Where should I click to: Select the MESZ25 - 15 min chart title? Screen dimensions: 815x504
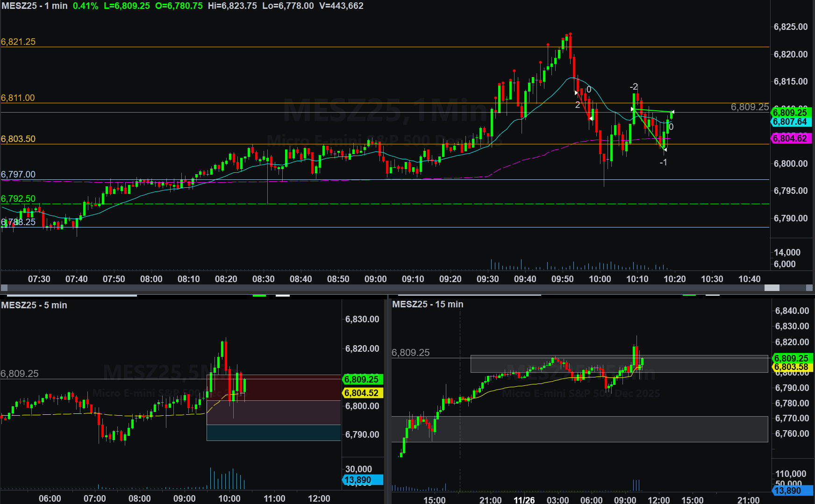(428, 304)
